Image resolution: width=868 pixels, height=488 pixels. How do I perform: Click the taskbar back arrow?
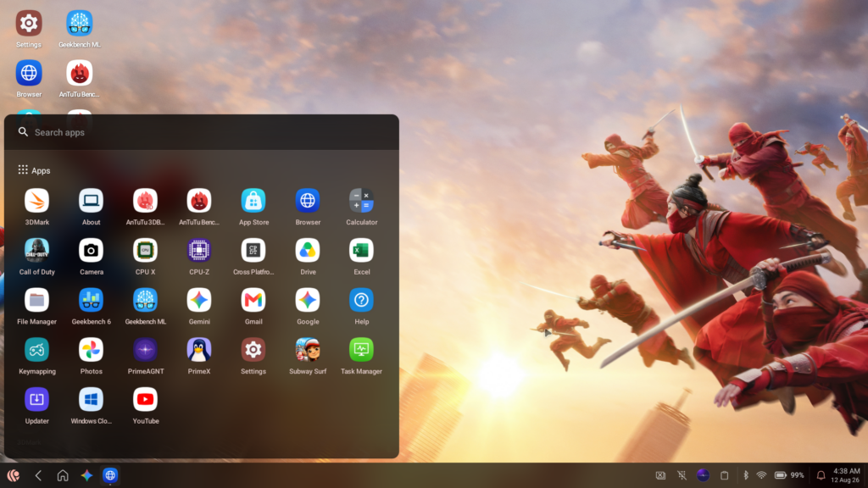[x=38, y=475]
